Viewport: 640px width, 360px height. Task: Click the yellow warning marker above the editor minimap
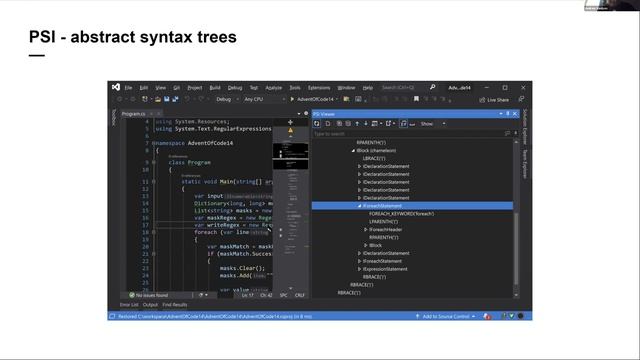click(291, 130)
